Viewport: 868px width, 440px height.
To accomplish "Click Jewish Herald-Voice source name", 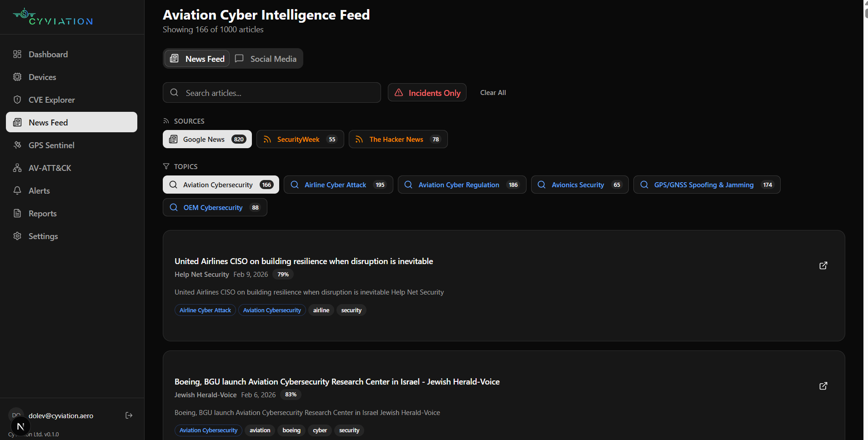I will [x=206, y=395].
